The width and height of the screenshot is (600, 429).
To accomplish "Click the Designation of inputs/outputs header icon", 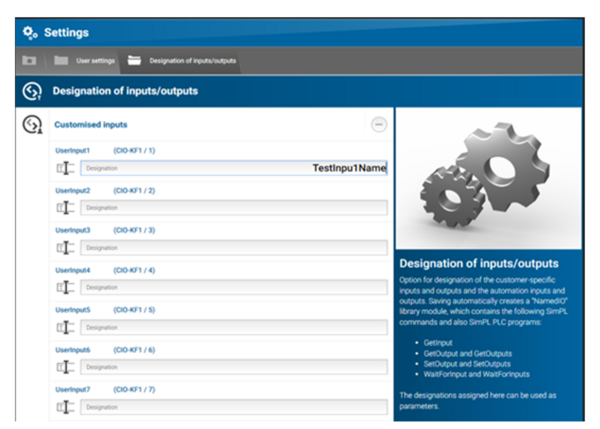I will (x=32, y=91).
